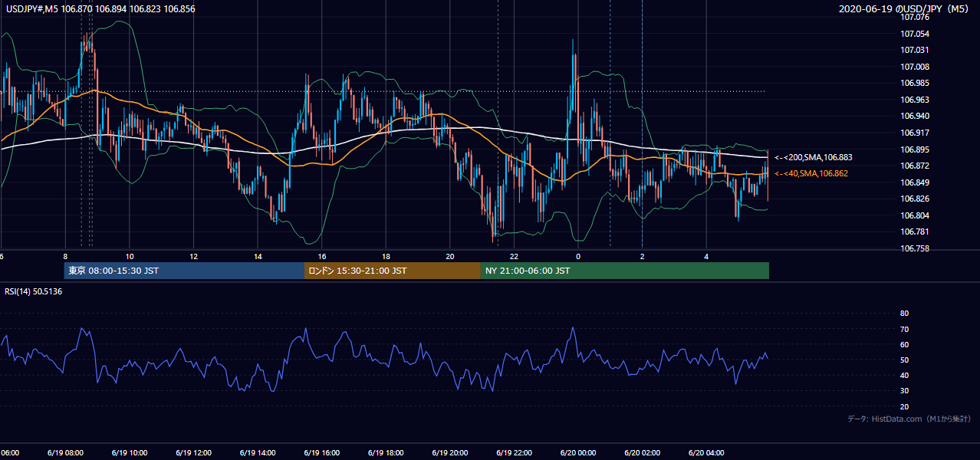980x460 pixels.
Task: Click the 6/20 04:00 date axis label
Action: point(707,452)
